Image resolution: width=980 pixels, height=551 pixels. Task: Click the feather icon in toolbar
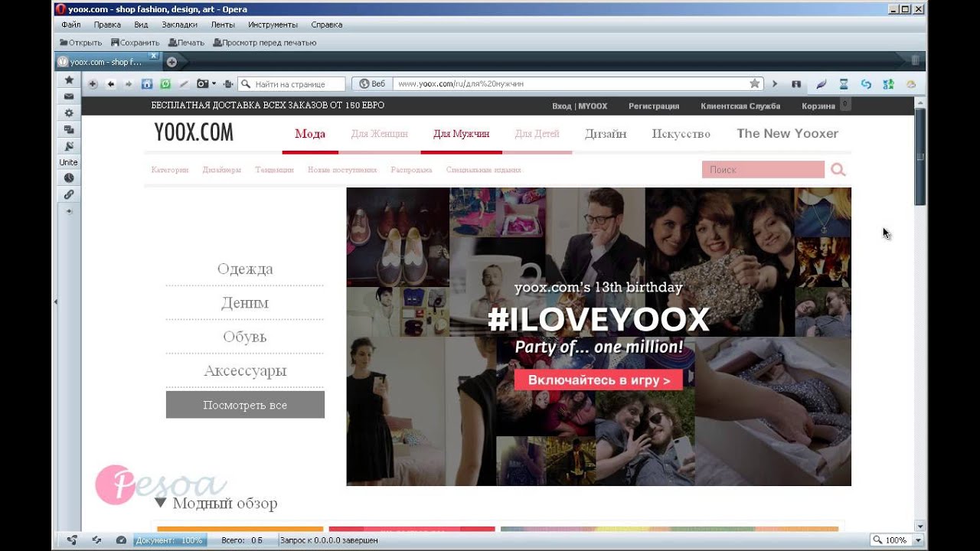pyautogui.click(x=822, y=84)
